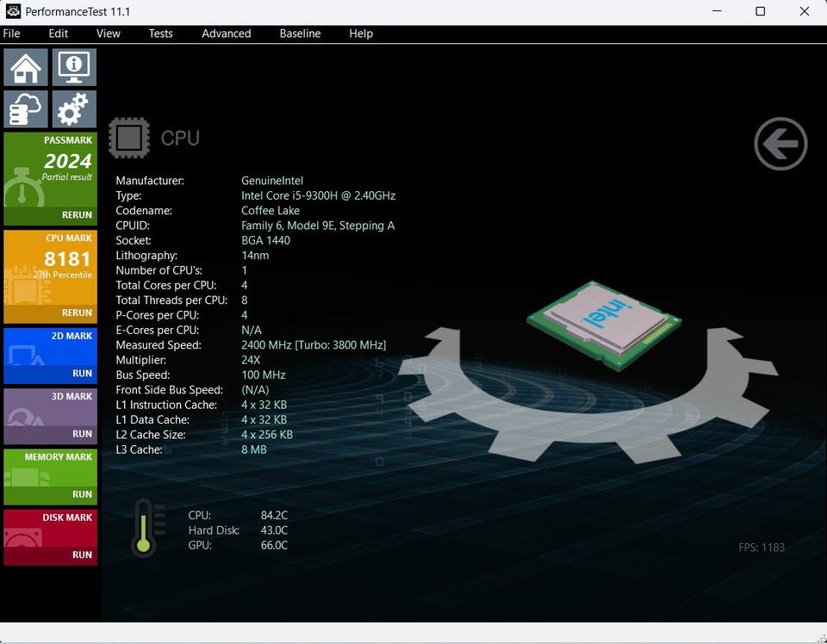Open the System Information monitor icon
827x644 pixels.
74,67
